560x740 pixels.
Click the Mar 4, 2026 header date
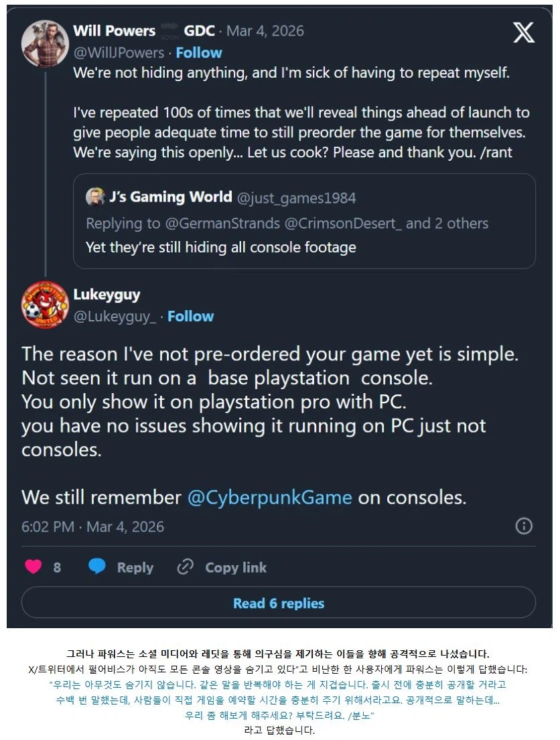265,30
